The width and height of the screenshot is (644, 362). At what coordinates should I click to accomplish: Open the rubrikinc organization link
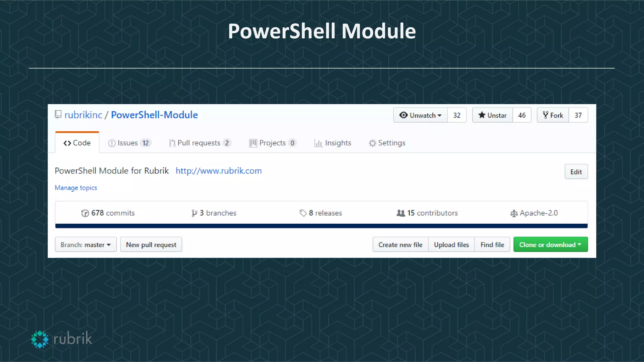(x=83, y=115)
